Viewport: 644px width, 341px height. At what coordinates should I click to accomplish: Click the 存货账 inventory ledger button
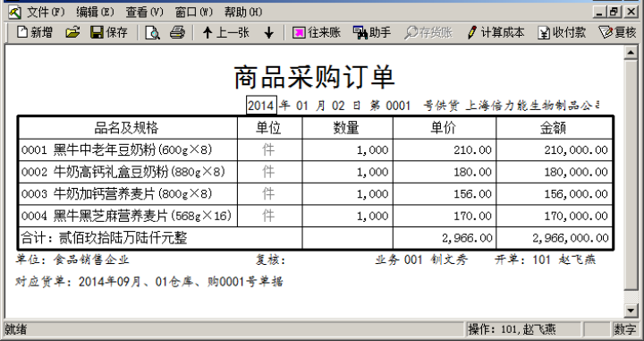click(x=428, y=32)
